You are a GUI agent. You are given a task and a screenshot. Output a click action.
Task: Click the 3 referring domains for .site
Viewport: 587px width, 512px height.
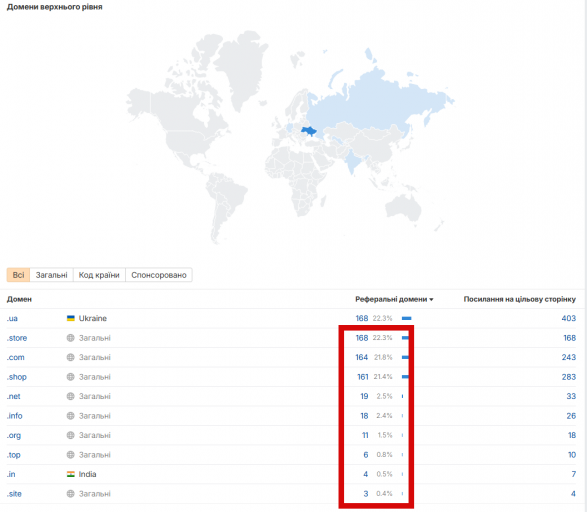pyautogui.click(x=366, y=494)
